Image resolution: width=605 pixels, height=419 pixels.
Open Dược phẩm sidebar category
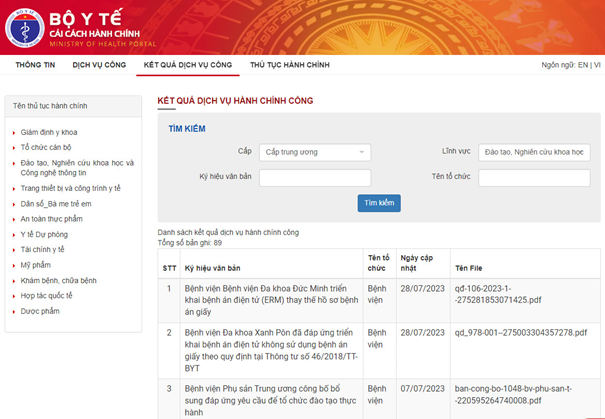[40, 311]
